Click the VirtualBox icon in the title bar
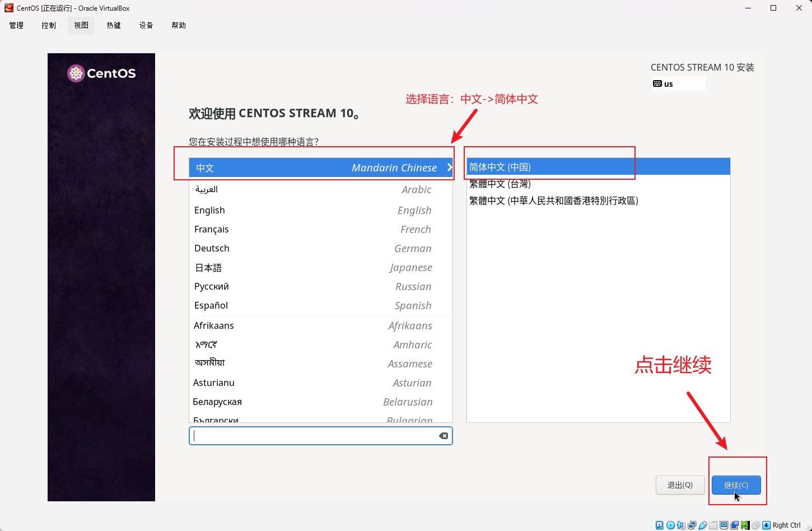This screenshot has height=531, width=812. [9, 8]
